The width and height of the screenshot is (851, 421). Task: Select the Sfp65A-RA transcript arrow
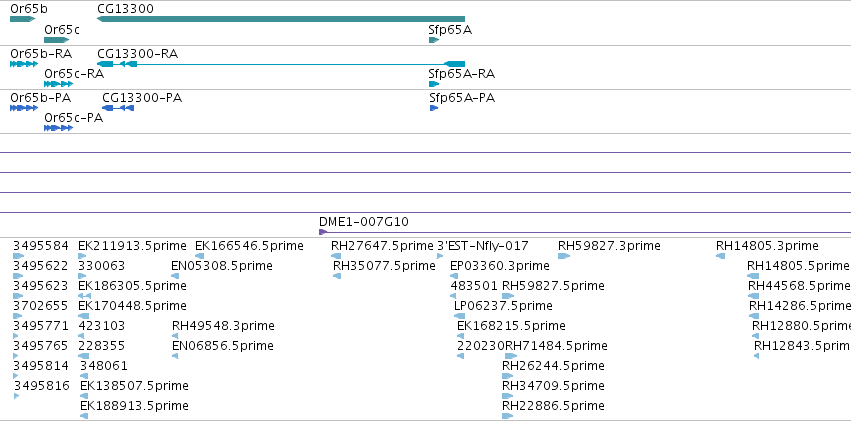click(434, 84)
